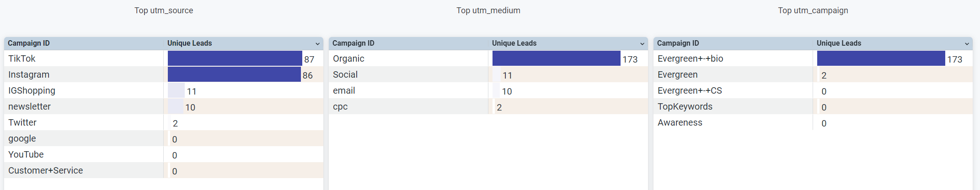Screen dimensions: 980x190
Task: Open sort dropdown in utm_medium table
Action: [642, 44]
